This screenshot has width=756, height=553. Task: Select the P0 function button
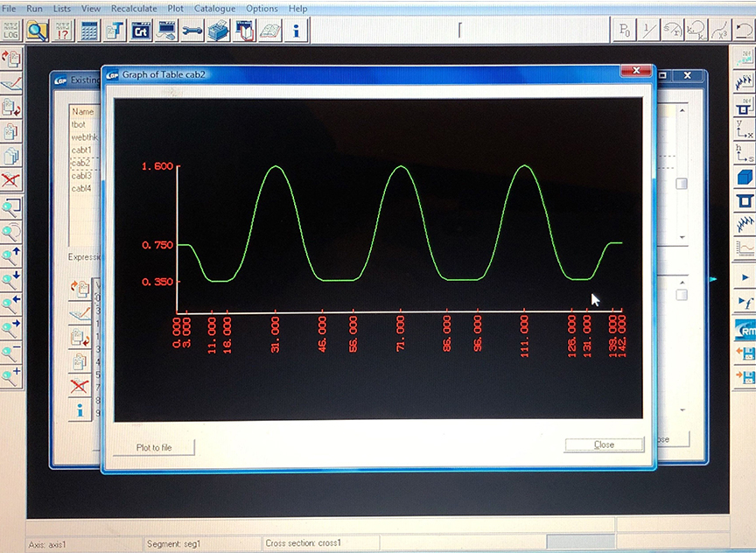(x=624, y=31)
